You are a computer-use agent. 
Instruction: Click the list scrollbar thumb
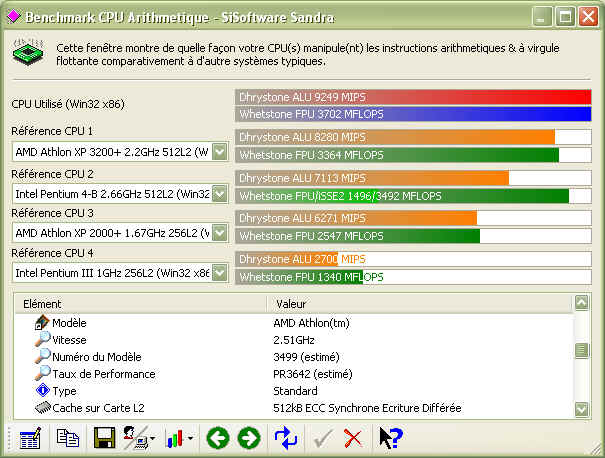pos(582,351)
